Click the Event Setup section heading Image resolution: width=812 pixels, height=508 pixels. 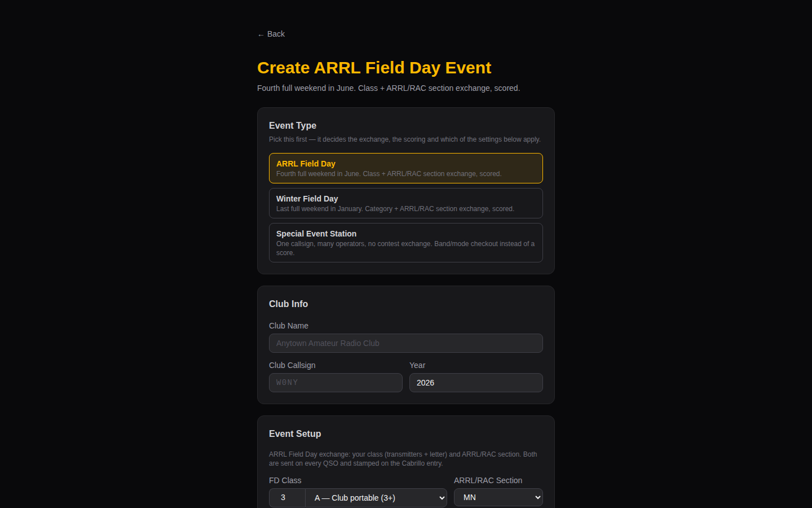point(295,433)
